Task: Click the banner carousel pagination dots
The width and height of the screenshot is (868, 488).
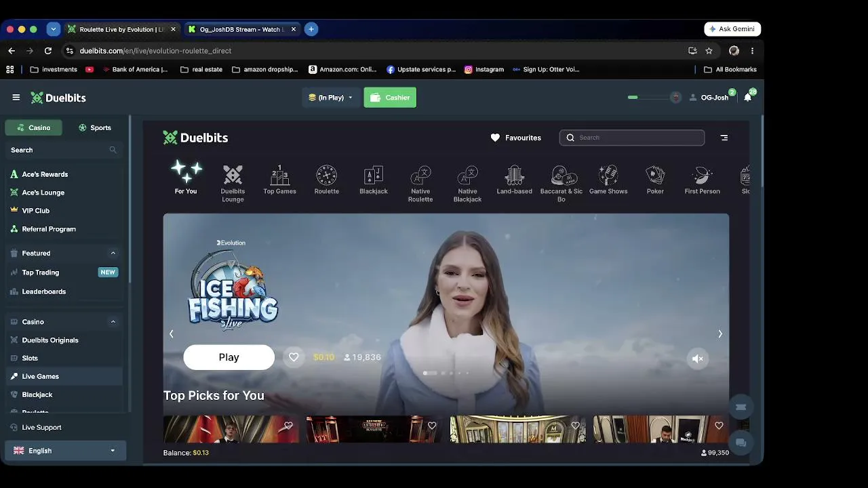Action: 446,373
